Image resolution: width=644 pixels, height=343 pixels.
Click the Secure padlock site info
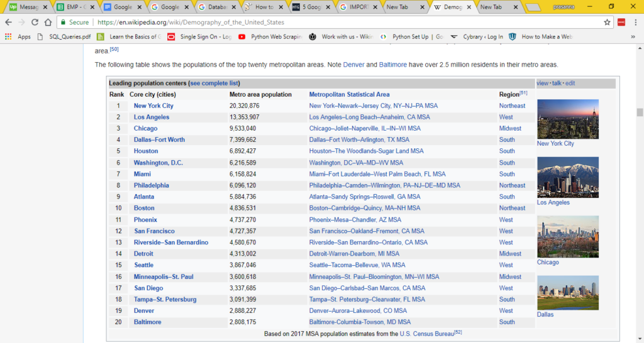pos(75,22)
